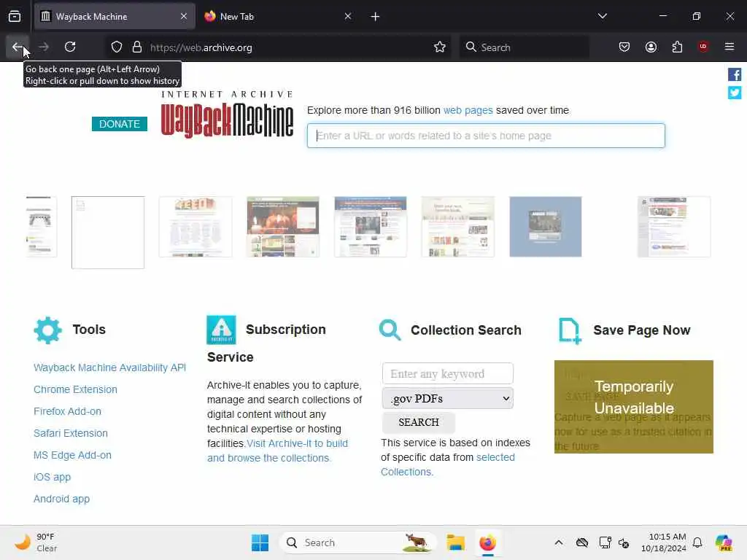Click the Tools gear icon
This screenshot has width=747, height=560.
[x=47, y=330]
